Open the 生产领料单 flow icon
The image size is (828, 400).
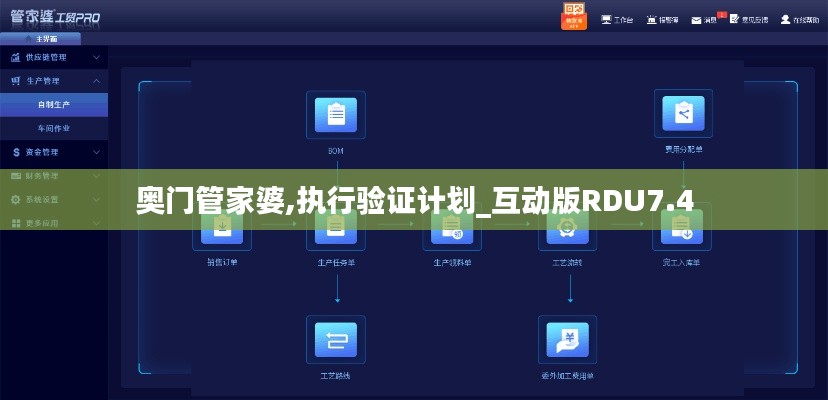tap(452, 227)
